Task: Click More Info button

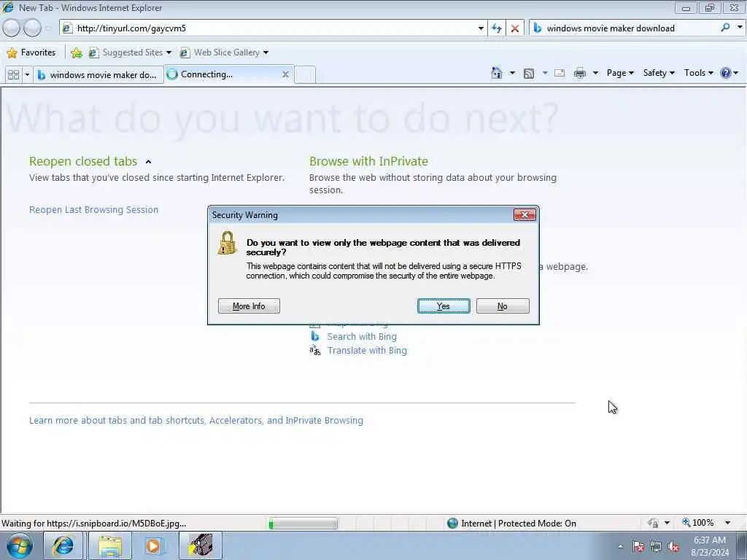Action: 249,306
